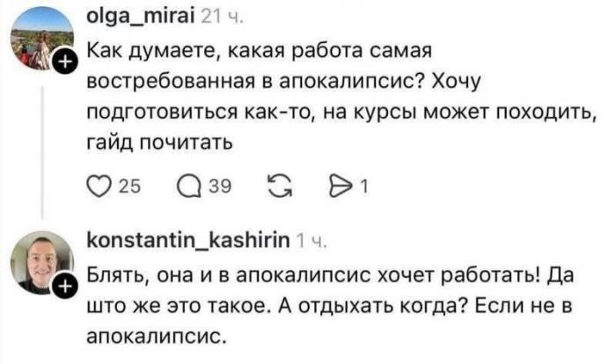Open konstantin_kashirin's profile picture
Screen dimensions: 616x364
point(40,264)
